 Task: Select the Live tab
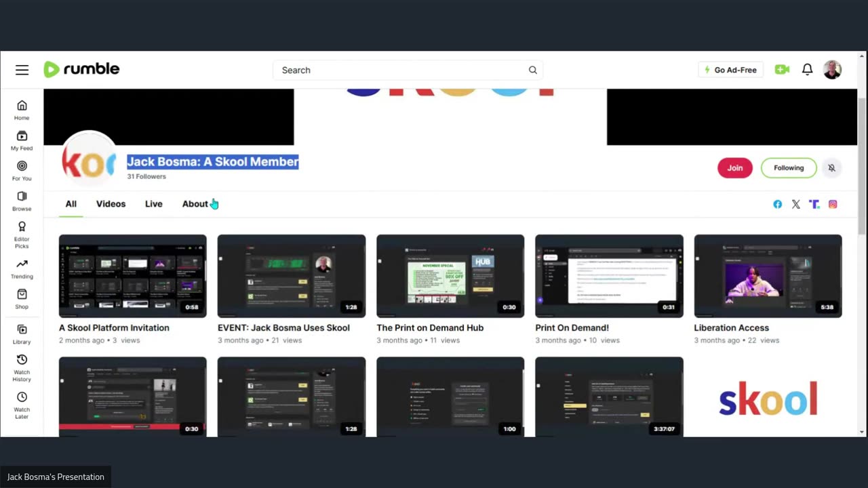pyautogui.click(x=153, y=204)
